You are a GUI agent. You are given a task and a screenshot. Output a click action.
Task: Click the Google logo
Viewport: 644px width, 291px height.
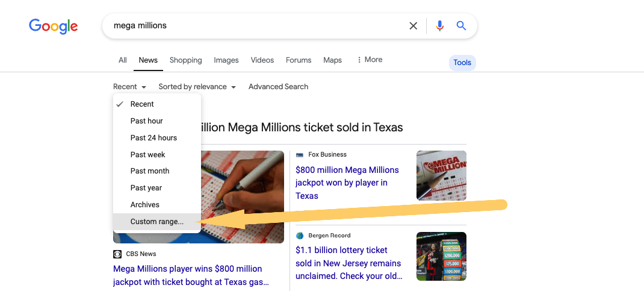[53, 26]
